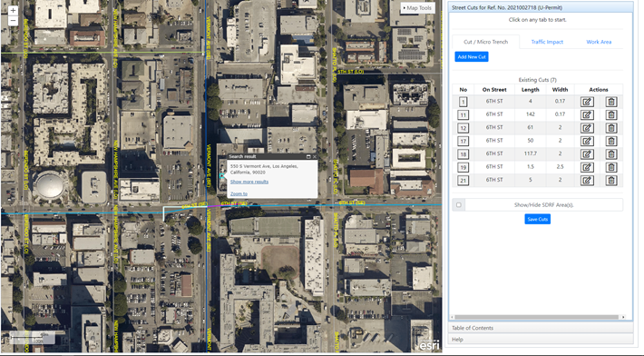Delete cut number 12
The width and height of the screenshot is (644, 356).
point(611,128)
